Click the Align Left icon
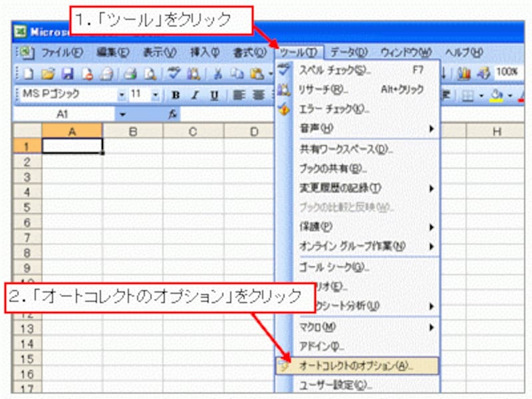 point(239,95)
